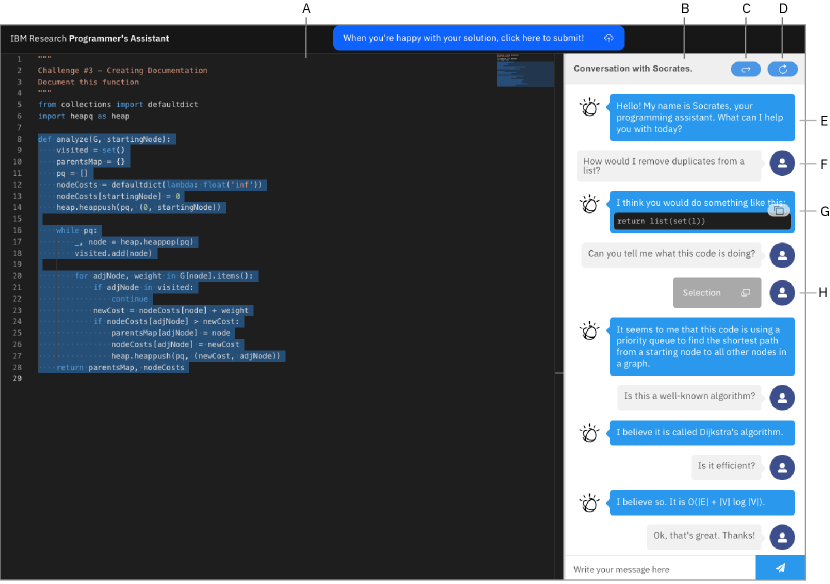Click user avatar next to Selection chip
This screenshot has height=584, width=830.
(782, 293)
